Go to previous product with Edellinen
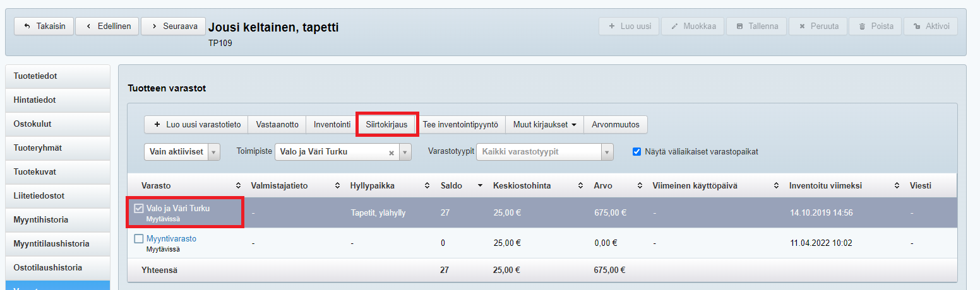The width and height of the screenshot is (980, 290). tap(107, 26)
